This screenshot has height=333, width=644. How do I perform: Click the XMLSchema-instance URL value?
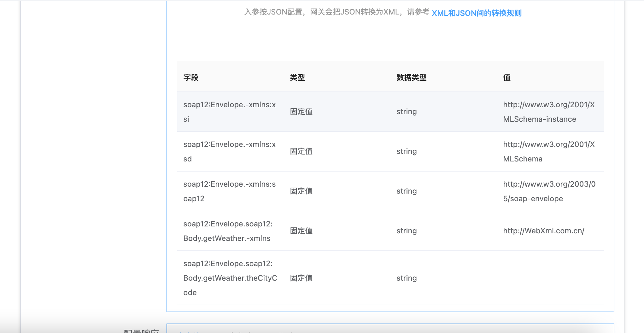[549, 112]
